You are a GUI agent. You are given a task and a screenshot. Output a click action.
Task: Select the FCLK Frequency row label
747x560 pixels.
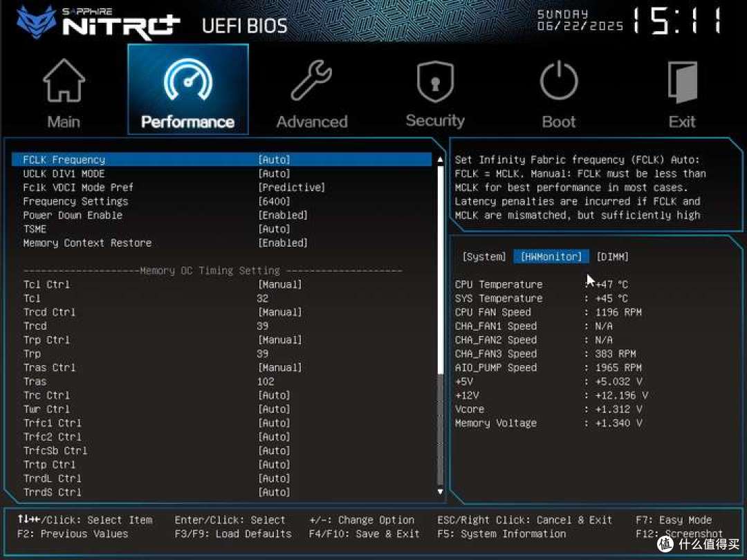click(64, 160)
